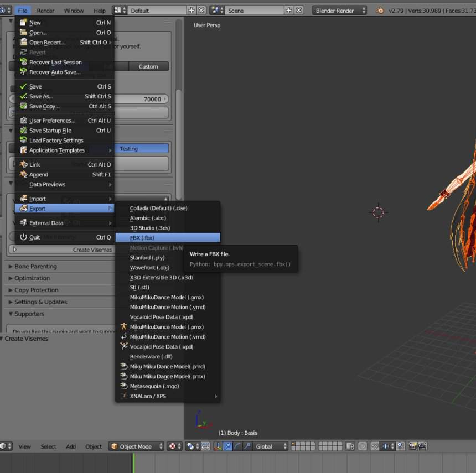Click Save As... in File menu
Image resolution: width=476 pixels, height=473 pixels.
pos(42,96)
